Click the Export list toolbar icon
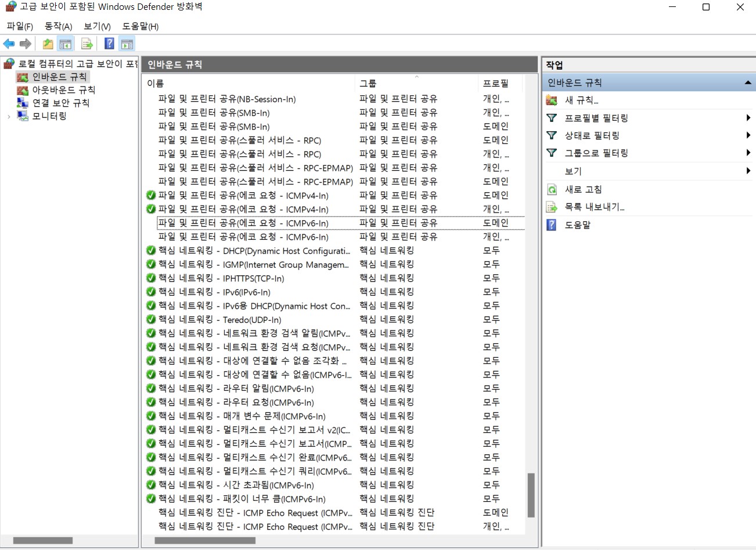 coord(87,44)
